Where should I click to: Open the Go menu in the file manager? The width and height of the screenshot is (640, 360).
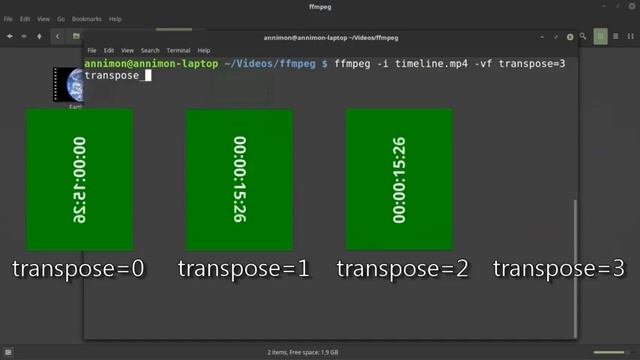tap(61, 19)
